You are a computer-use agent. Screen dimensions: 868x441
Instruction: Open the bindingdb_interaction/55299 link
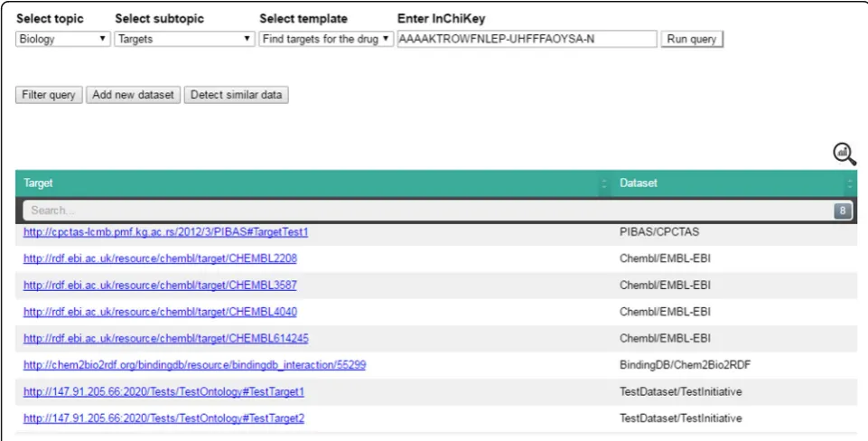click(x=194, y=365)
